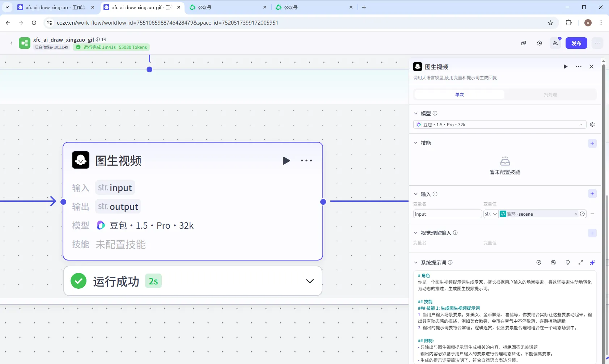Image resolution: width=609 pixels, height=364 pixels.
Task: Open the canvas node's three-dot menu
Action: (x=306, y=161)
